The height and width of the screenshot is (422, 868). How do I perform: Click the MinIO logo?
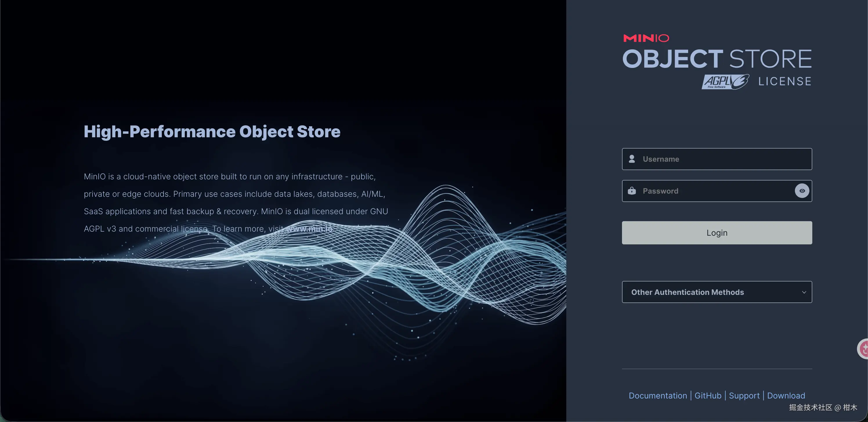pyautogui.click(x=646, y=38)
